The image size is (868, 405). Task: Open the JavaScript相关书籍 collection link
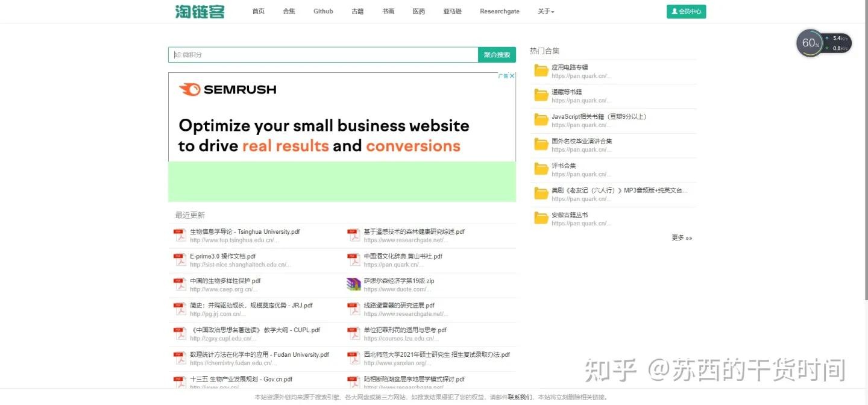[x=599, y=116]
